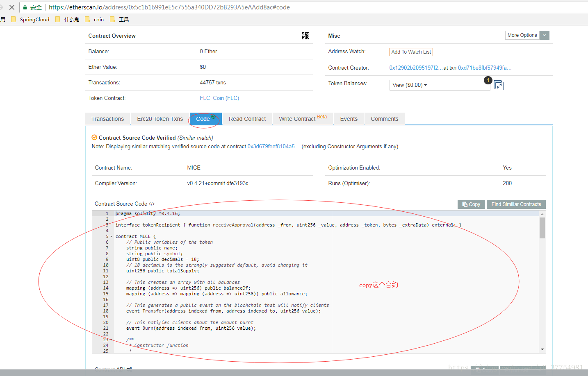Click the MICE contract name value
The height and width of the screenshot is (376, 588).
[x=194, y=168]
